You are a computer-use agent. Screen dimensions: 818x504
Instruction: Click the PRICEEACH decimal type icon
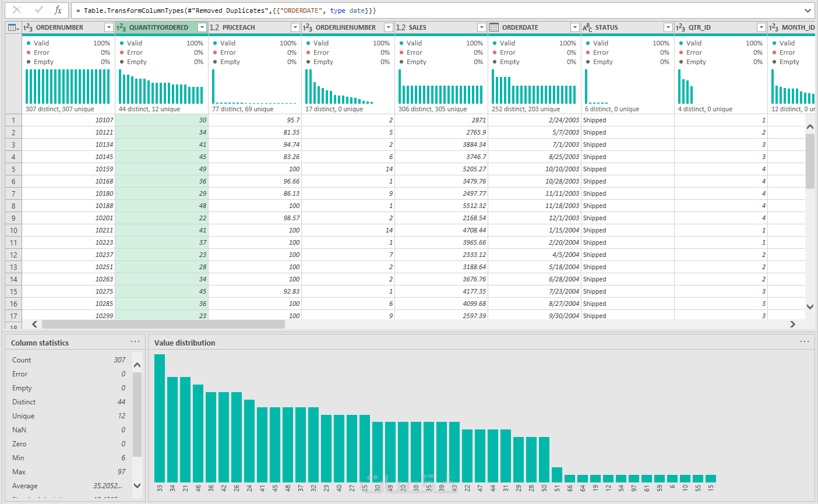[214, 27]
